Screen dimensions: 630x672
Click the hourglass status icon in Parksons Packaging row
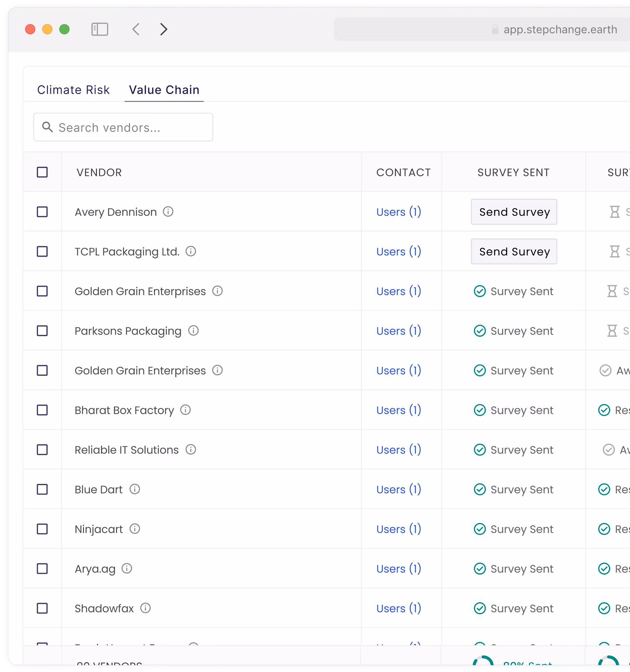pos(612,330)
